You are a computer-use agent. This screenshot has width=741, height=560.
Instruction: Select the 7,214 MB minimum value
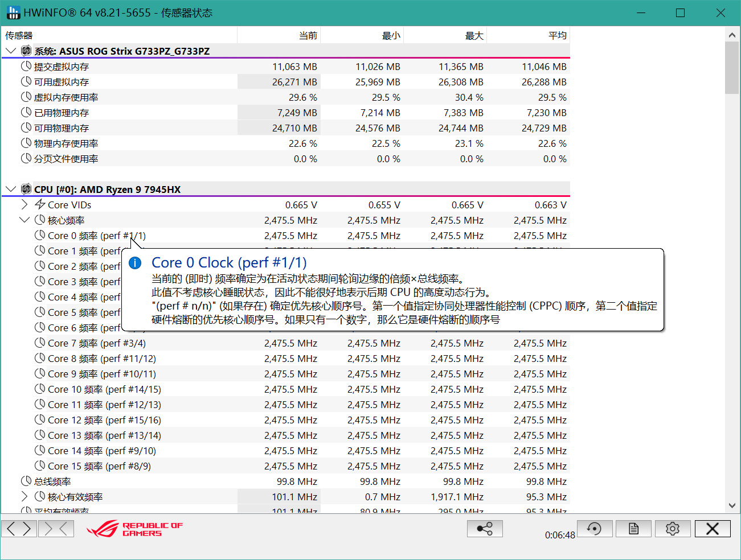(380, 113)
